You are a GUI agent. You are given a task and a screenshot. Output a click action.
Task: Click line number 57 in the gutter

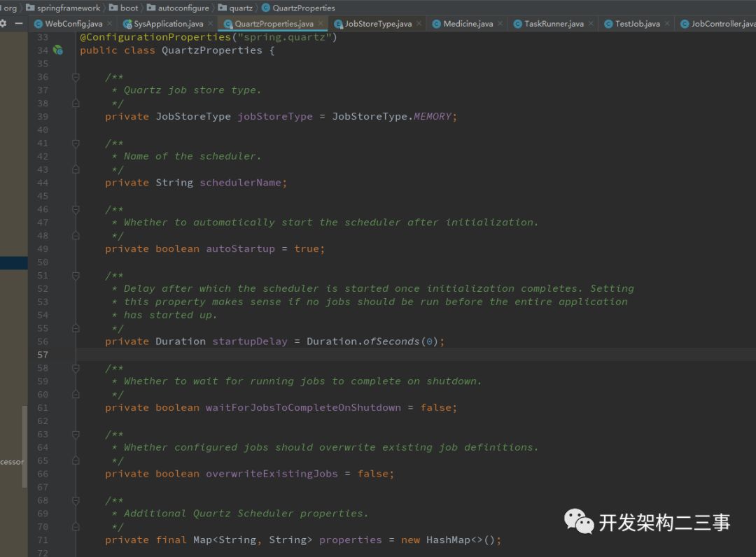pos(43,355)
